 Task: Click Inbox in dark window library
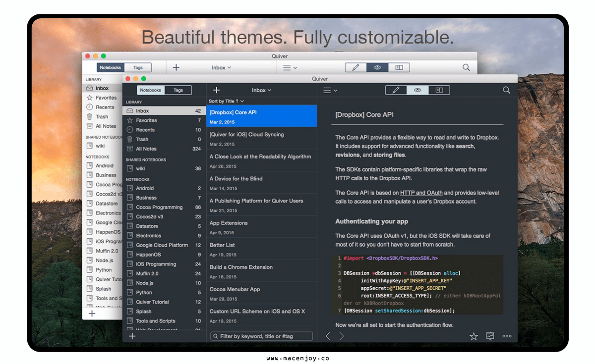pyautogui.click(x=164, y=111)
